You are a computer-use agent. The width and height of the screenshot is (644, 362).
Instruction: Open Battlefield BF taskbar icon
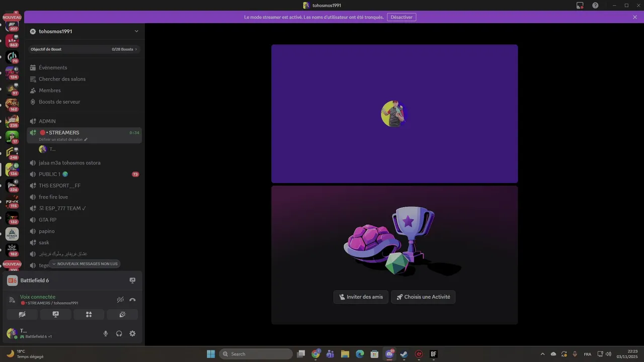coord(433,354)
